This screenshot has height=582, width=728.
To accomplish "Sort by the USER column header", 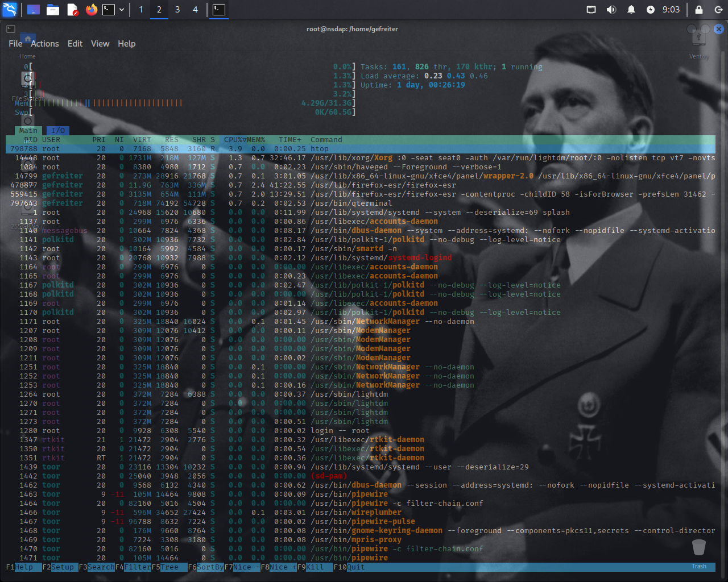I will pyautogui.click(x=51, y=140).
